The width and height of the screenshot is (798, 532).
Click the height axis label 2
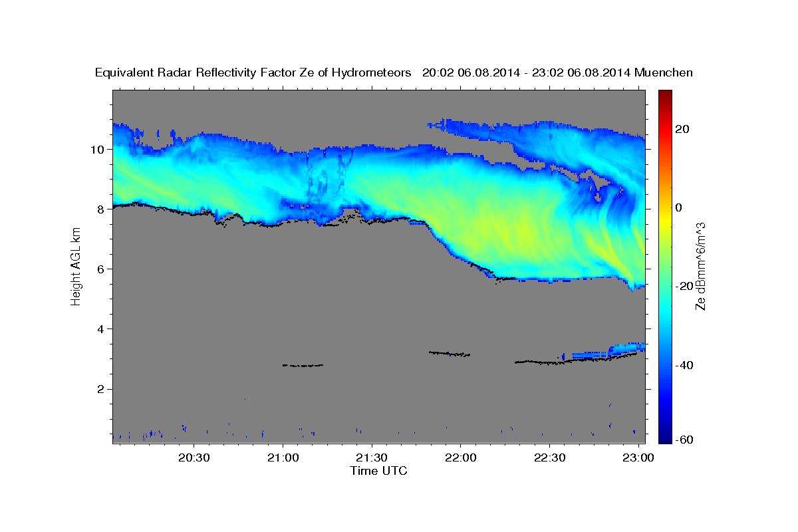coord(102,389)
